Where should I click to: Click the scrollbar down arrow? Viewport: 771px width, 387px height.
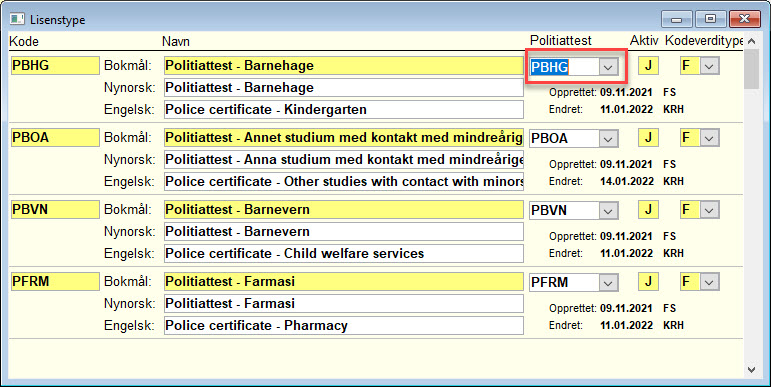click(751, 369)
